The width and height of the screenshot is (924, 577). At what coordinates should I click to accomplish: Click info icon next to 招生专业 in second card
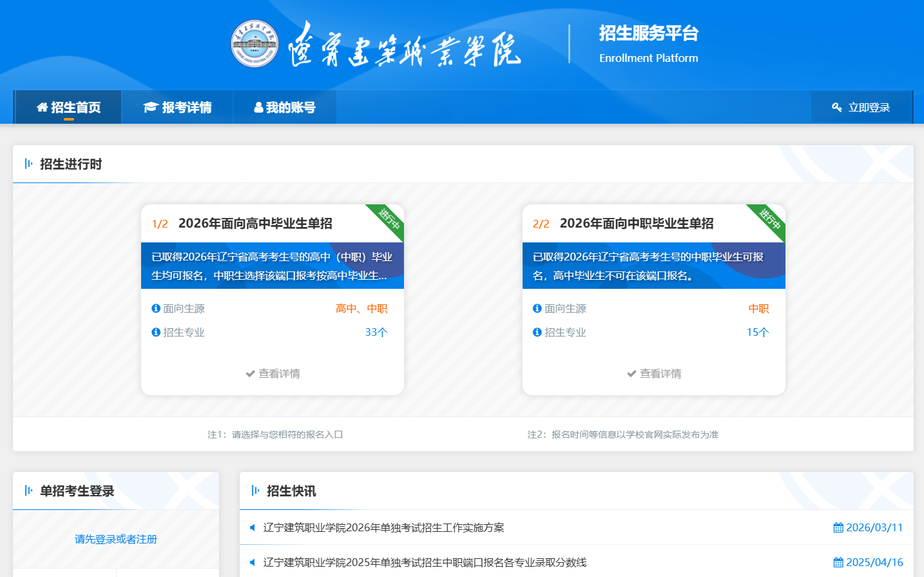(537, 333)
